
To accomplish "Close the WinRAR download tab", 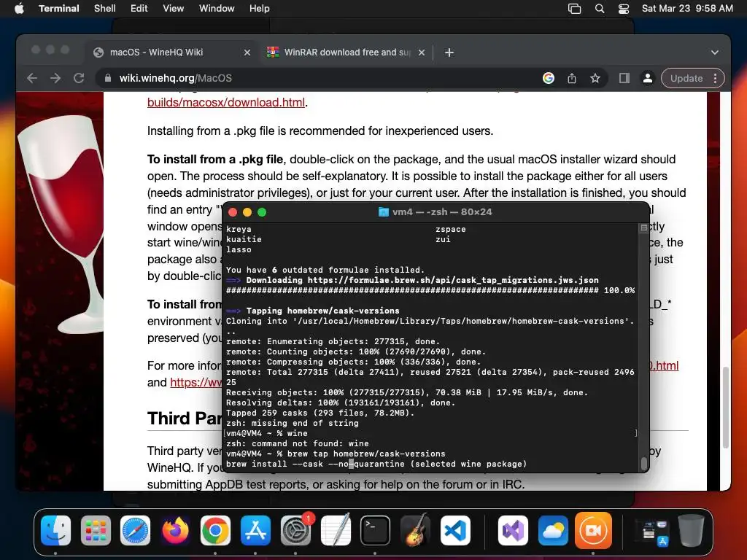I will tap(421, 52).
